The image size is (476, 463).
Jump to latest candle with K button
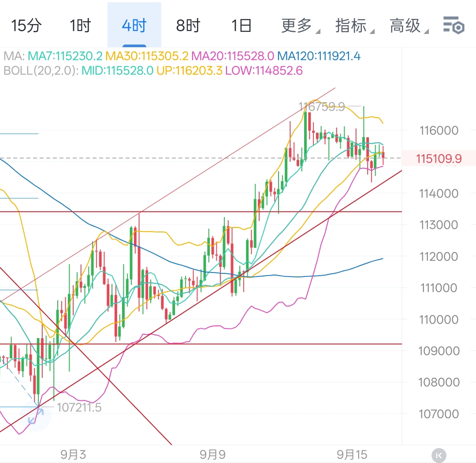[439, 455]
